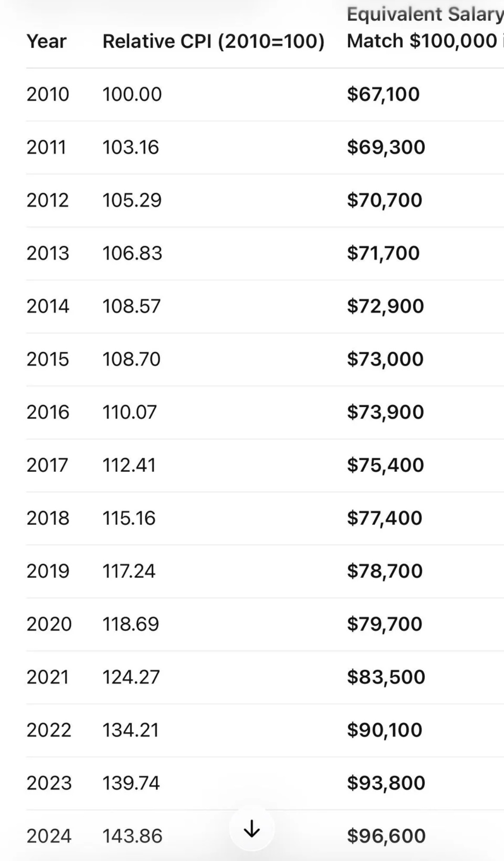Select the 2017 year cell

47,465
